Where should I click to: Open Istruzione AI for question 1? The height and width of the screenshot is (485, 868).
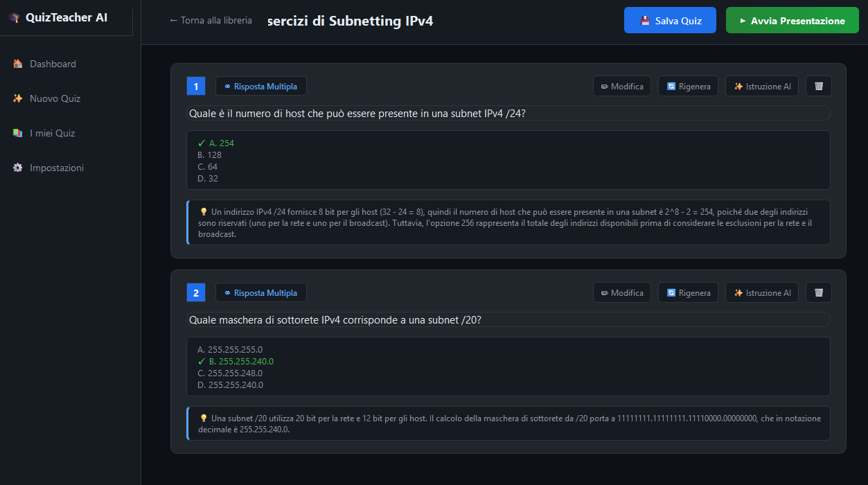tap(762, 87)
